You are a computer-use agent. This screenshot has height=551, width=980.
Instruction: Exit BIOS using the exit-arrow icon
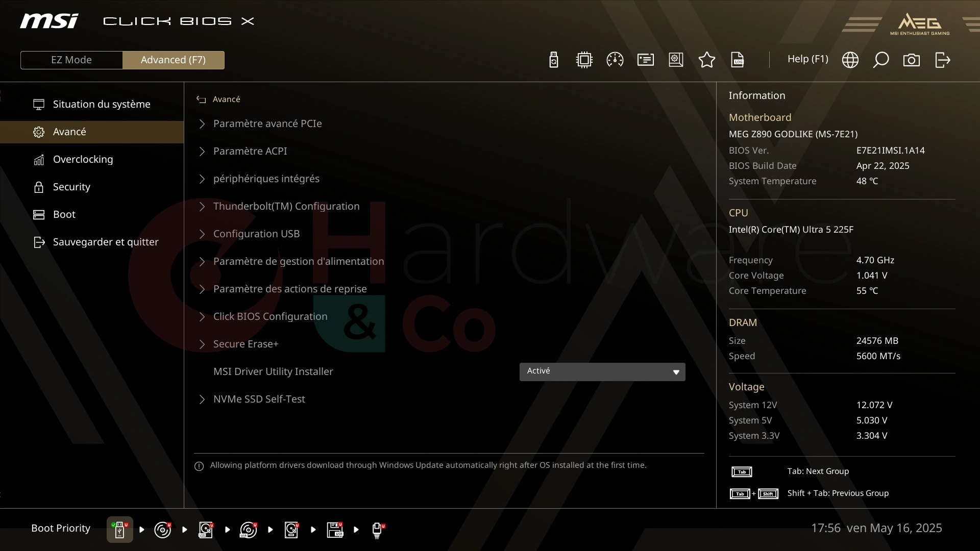943,60
